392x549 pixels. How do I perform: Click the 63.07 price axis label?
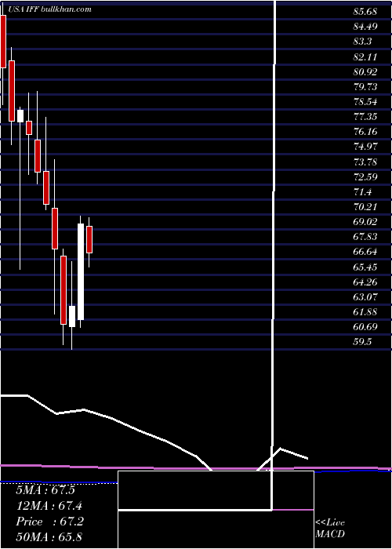click(x=365, y=297)
